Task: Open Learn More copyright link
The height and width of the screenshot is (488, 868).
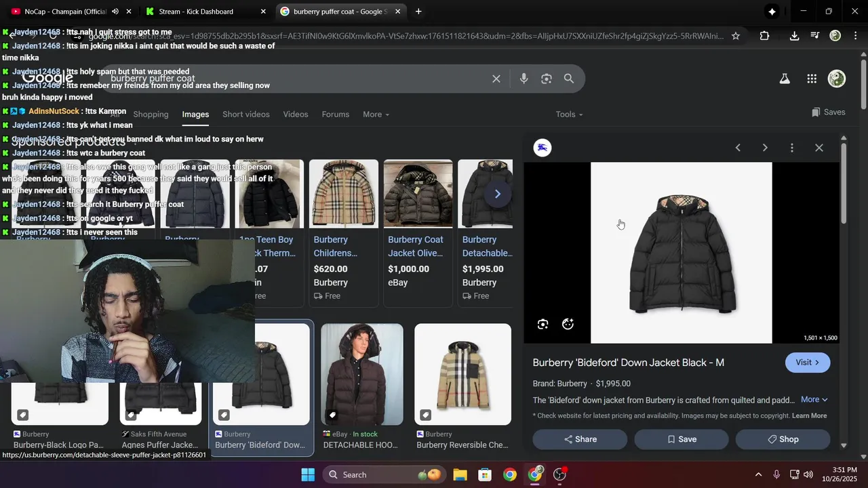Action: (809, 416)
